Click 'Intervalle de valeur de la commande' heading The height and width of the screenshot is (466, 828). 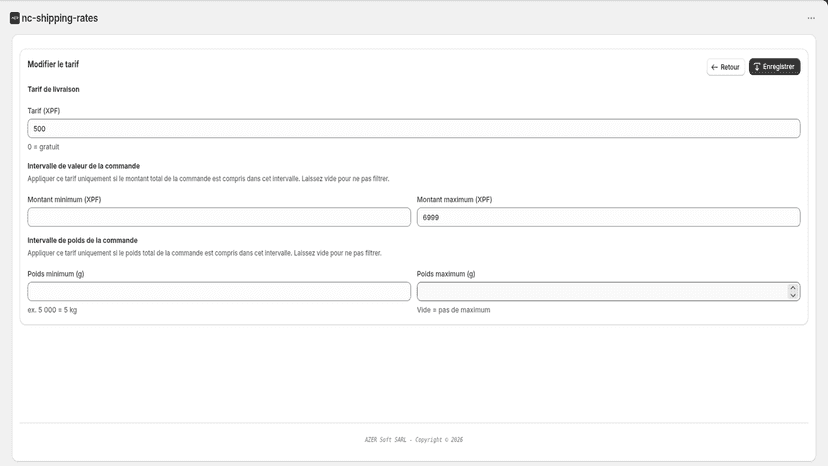click(x=83, y=166)
